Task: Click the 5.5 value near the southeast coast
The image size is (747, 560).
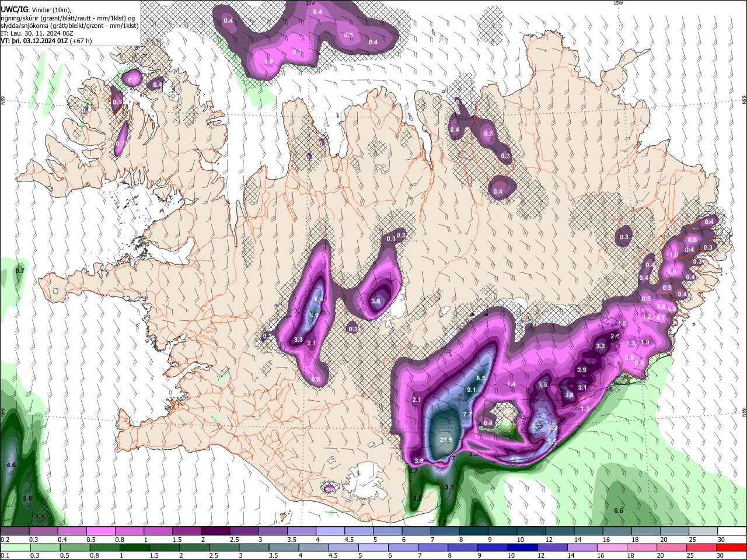Action: click(x=552, y=442)
